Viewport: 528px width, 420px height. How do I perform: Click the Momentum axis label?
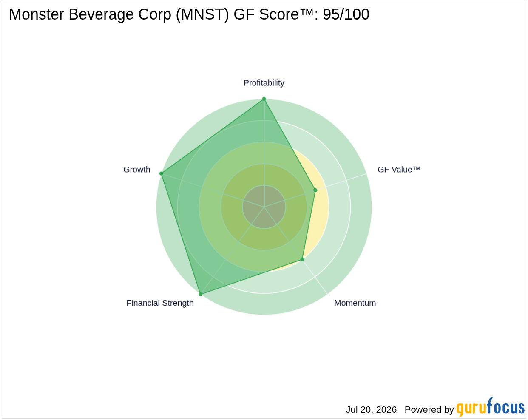tap(355, 303)
